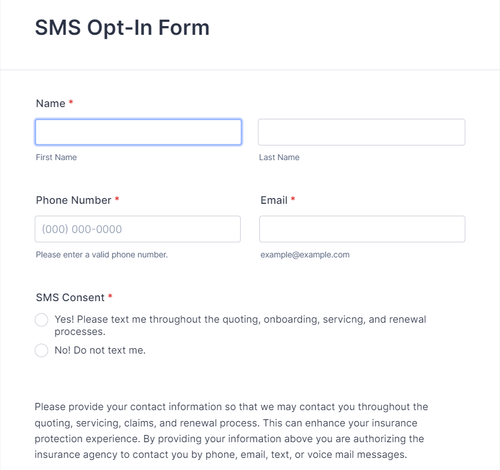Screen dimensions: 500x470
Task: Focus the Last Name text box
Action: pyautogui.click(x=362, y=132)
